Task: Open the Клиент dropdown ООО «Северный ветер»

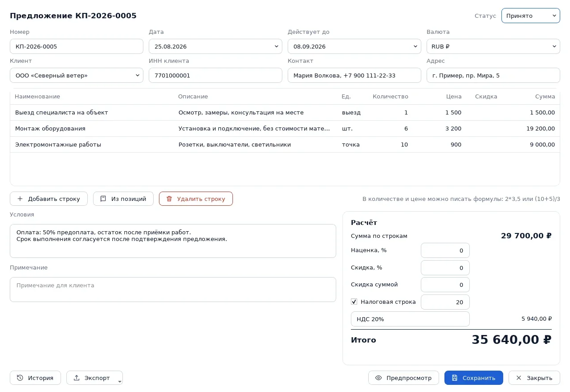Action: tap(77, 75)
